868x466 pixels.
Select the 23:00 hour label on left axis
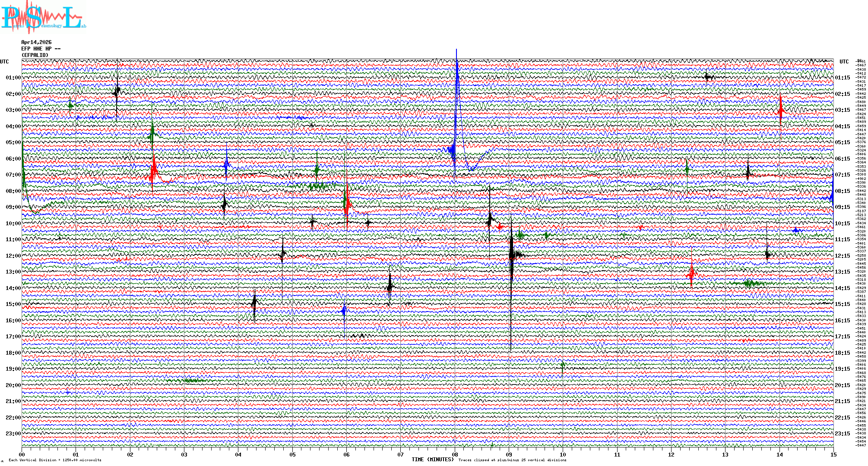point(13,434)
